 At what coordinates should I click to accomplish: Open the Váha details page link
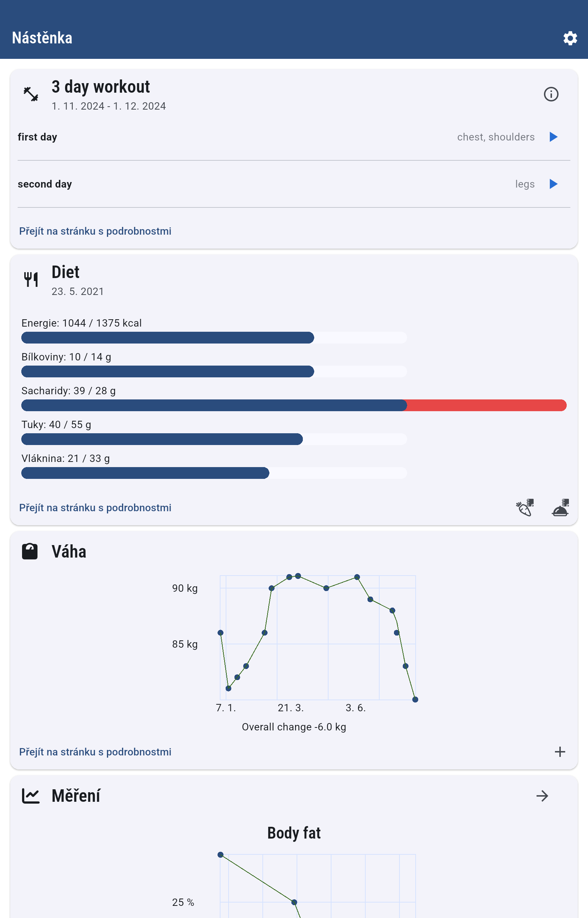pyautogui.click(x=95, y=752)
